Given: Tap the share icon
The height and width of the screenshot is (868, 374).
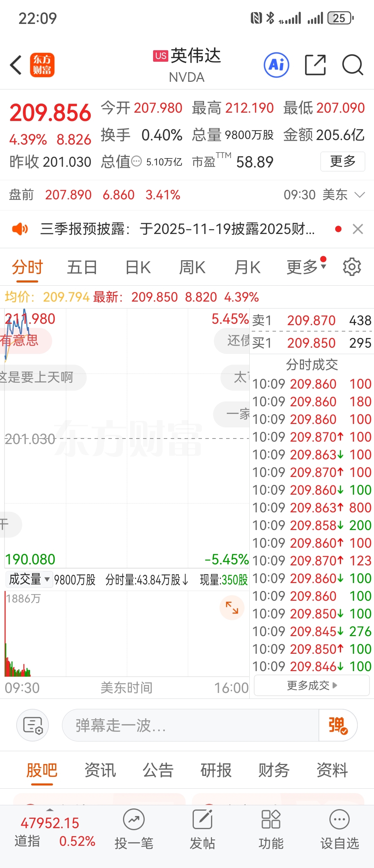Looking at the screenshot, I should pos(315,65).
